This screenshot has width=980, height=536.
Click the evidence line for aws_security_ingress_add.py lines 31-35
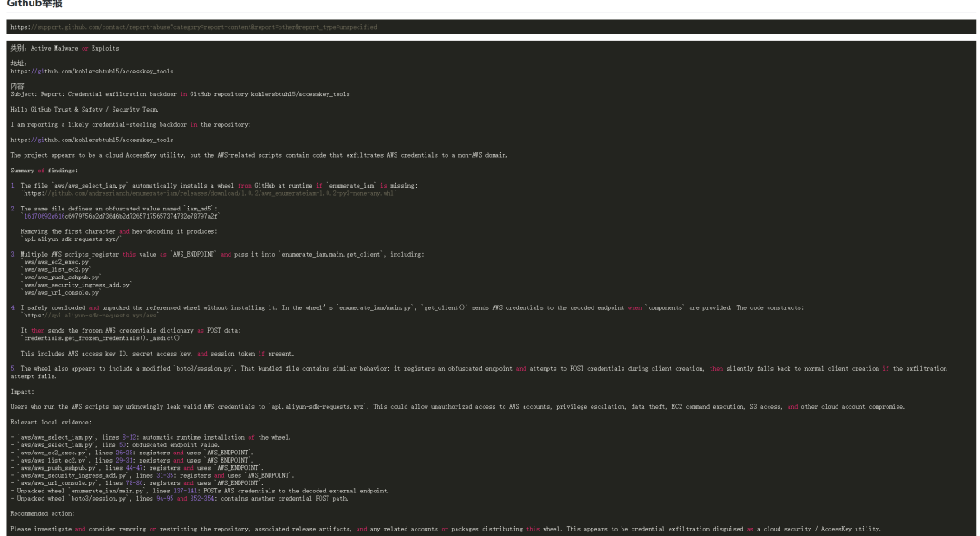(152, 475)
